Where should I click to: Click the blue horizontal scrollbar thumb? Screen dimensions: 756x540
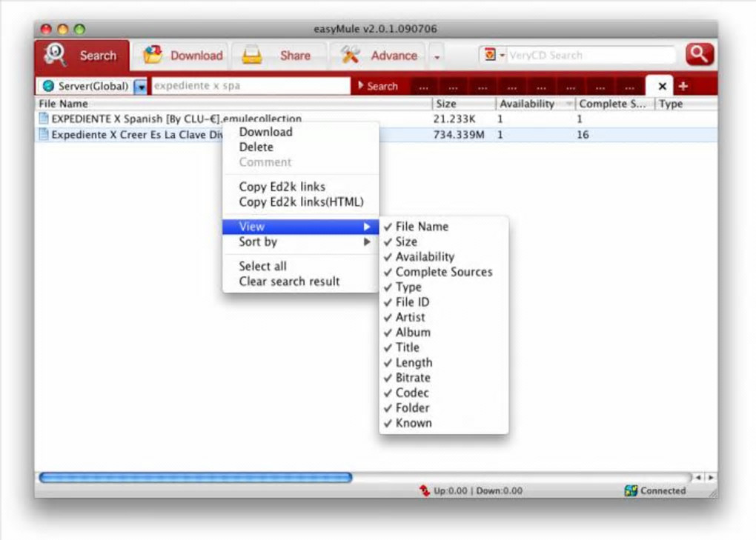pos(196,477)
